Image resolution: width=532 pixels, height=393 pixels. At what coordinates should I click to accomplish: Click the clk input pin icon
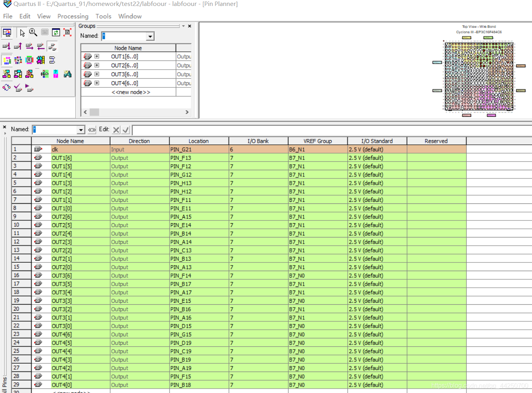coord(38,149)
